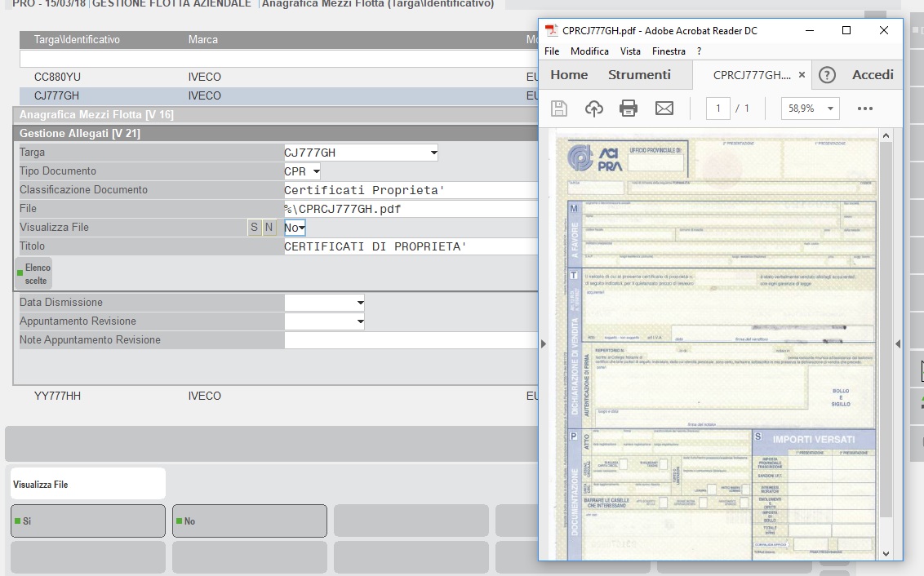Send the PDF by email envelope icon
This screenshot has width=924, height=576.
click(x=664, y=109)
